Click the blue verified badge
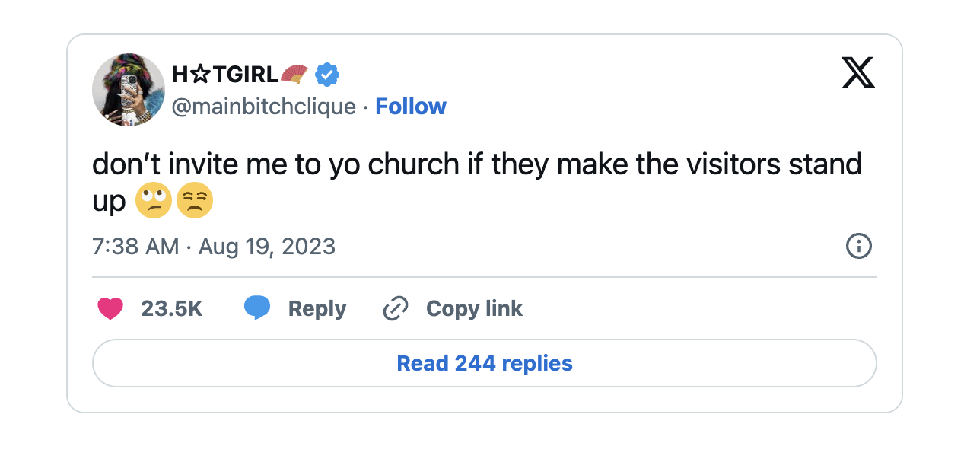This screenshot has height=475, width=980. tap(327, 74)
